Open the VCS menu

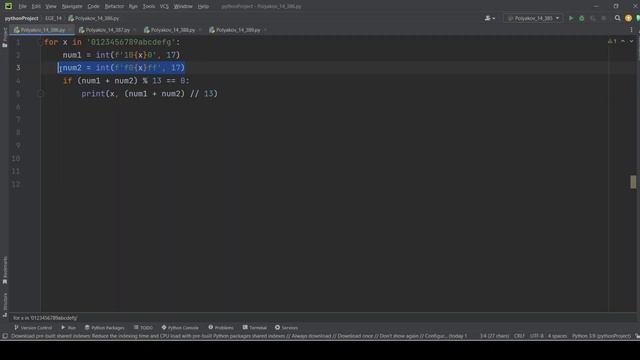(x=164, y=7)
